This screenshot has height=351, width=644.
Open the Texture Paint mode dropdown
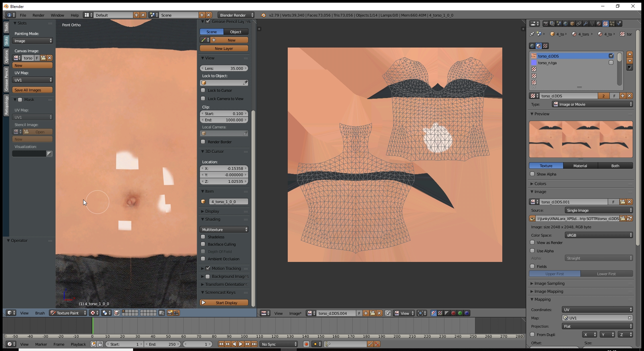[x=68, y=313]
